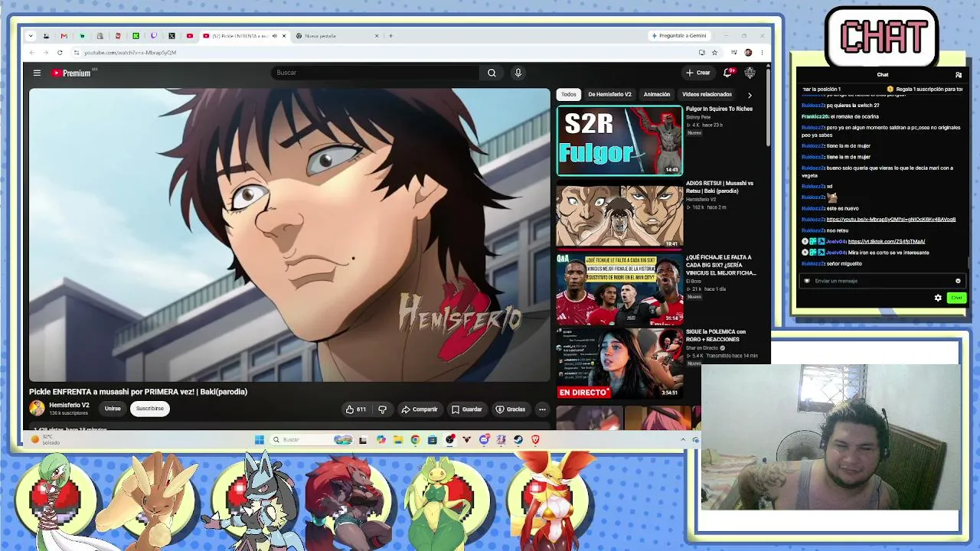Save the video with Guardar
Viewport: 980px width, 551px height.
click(467, 409)
